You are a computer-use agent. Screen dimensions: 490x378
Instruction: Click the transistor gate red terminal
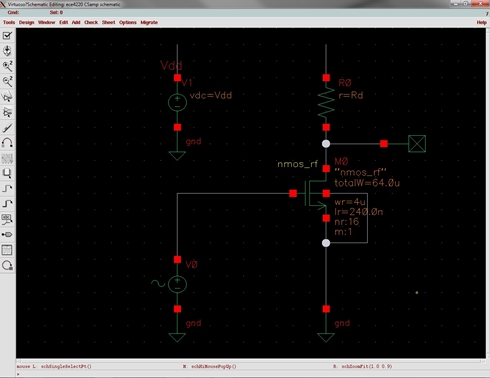pos(293,193)
